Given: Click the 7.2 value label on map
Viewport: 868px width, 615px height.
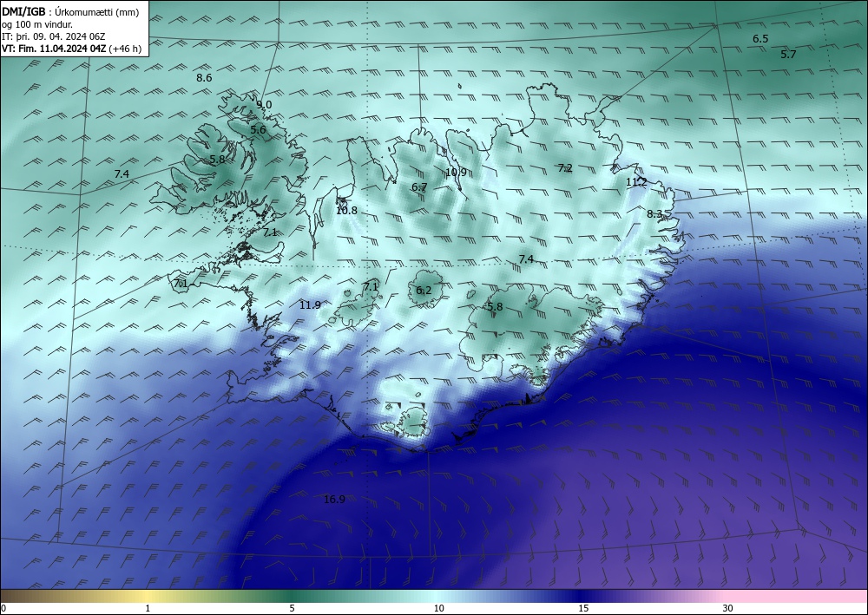Looking at the screenshot, I should point(565,168).
